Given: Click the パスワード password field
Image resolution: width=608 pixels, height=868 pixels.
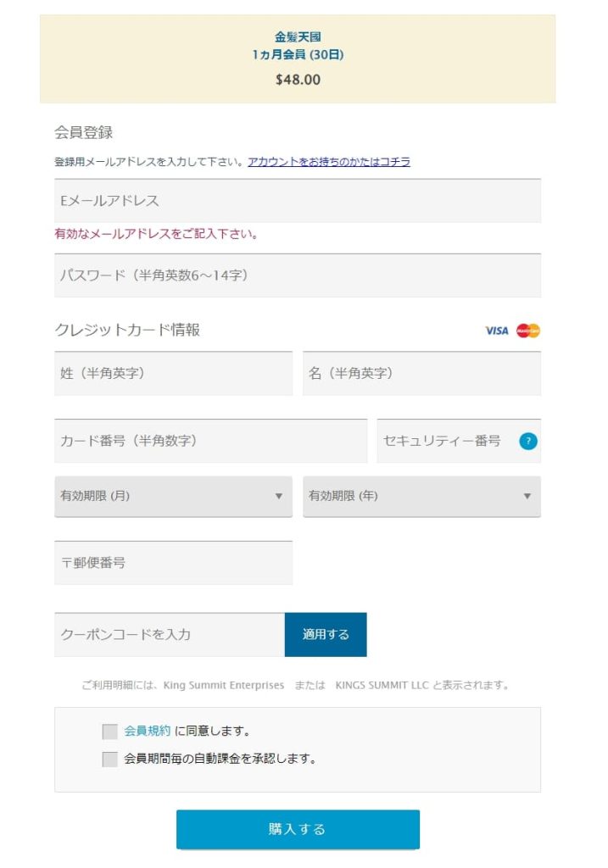Looking at the screenshot, I should 297,275.
